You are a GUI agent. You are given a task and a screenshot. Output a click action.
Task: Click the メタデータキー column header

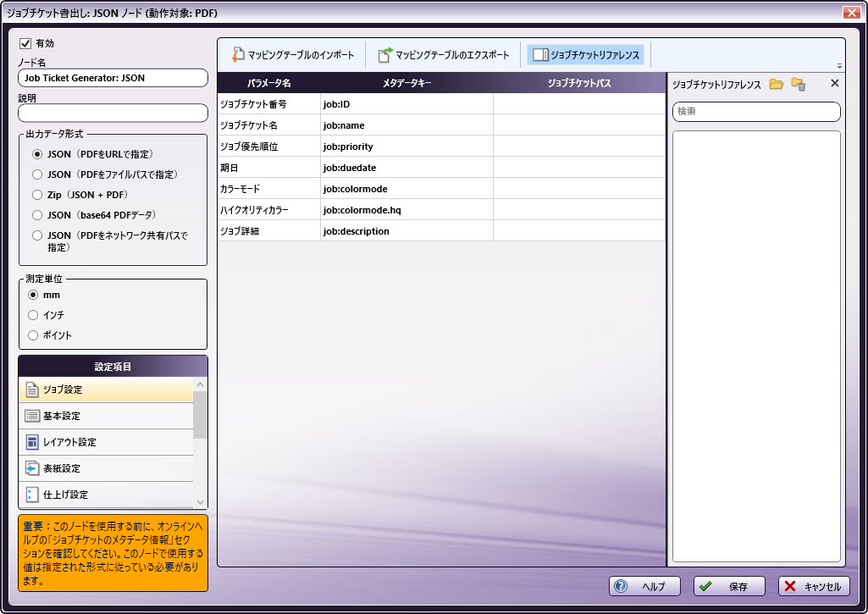pos(406,83)
